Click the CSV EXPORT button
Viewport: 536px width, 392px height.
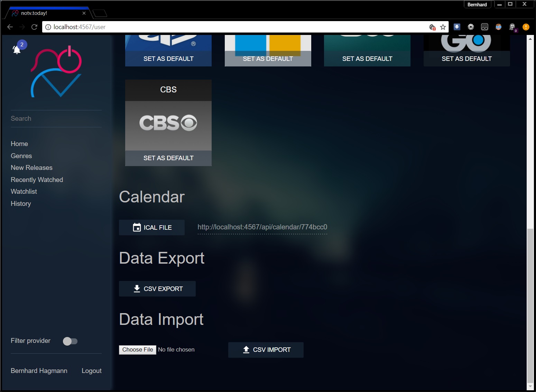click(157, 289)
